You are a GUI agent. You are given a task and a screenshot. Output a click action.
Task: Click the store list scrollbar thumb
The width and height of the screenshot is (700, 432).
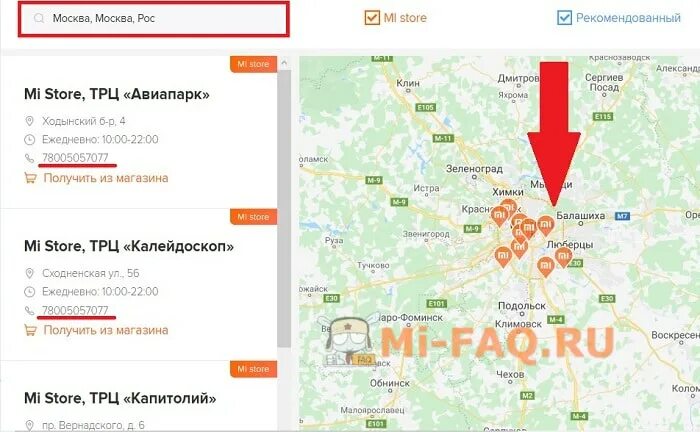pyautogui.click(x=284, y=208)
